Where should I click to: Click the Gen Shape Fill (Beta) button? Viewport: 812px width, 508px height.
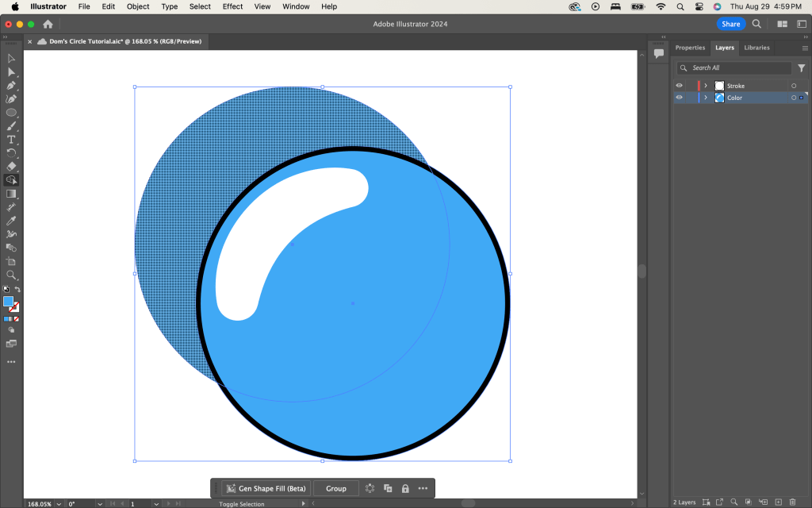(x=265, y=488)
